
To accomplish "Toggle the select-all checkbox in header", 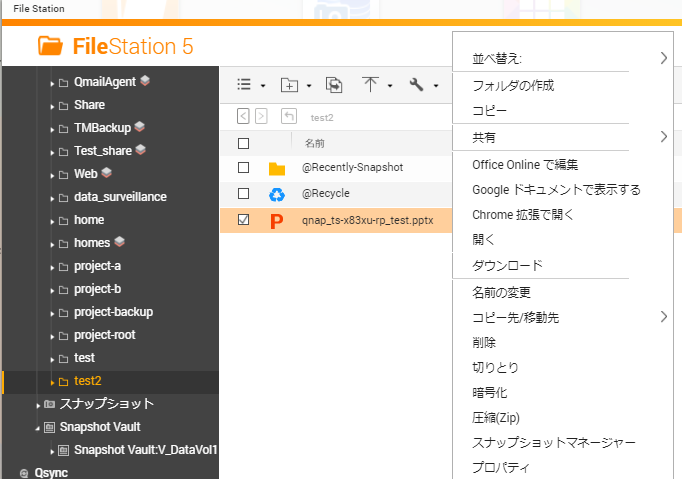I will 243,143.
